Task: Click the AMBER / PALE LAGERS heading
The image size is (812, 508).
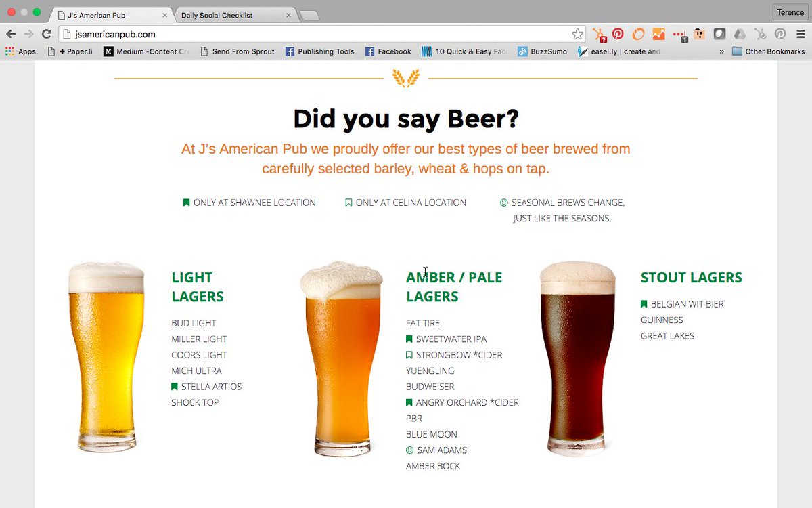Action: point(454,287)
